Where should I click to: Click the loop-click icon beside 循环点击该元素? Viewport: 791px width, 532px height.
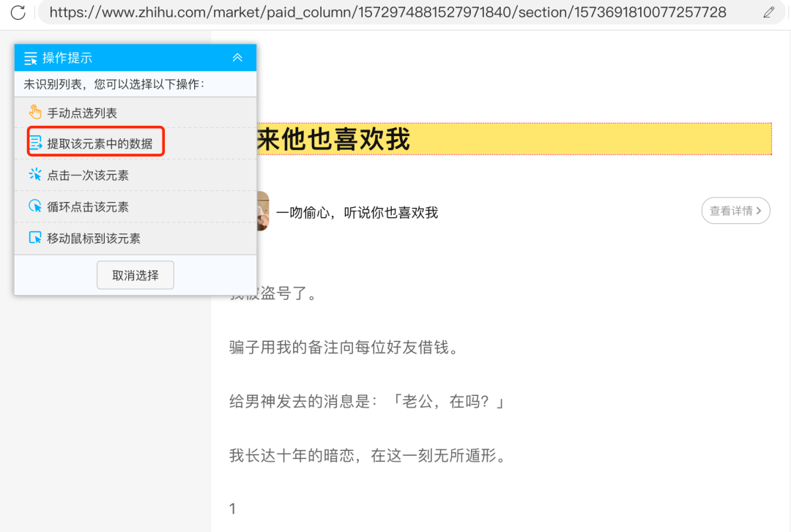pyautogui.click(x=35, y=206)
